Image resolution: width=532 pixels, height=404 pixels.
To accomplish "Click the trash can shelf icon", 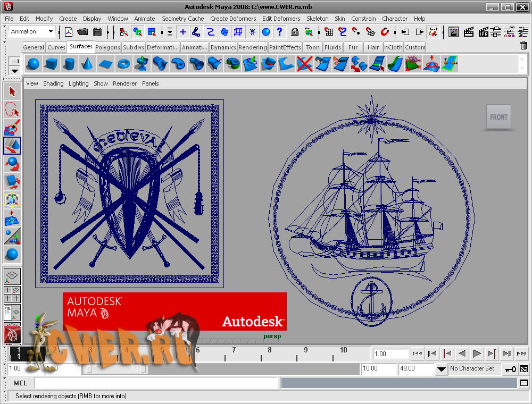I will [523, 46].
